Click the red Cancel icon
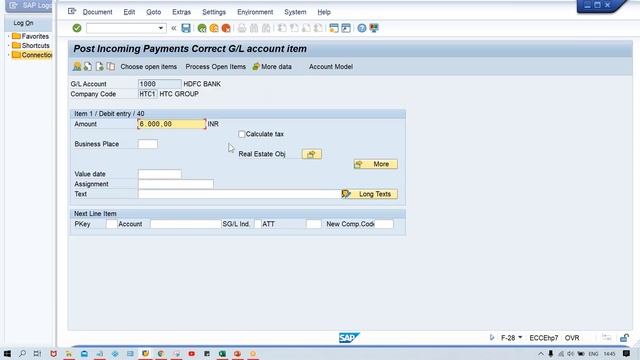This screenshot has height=360, width=640. click(x=226, y=28)
